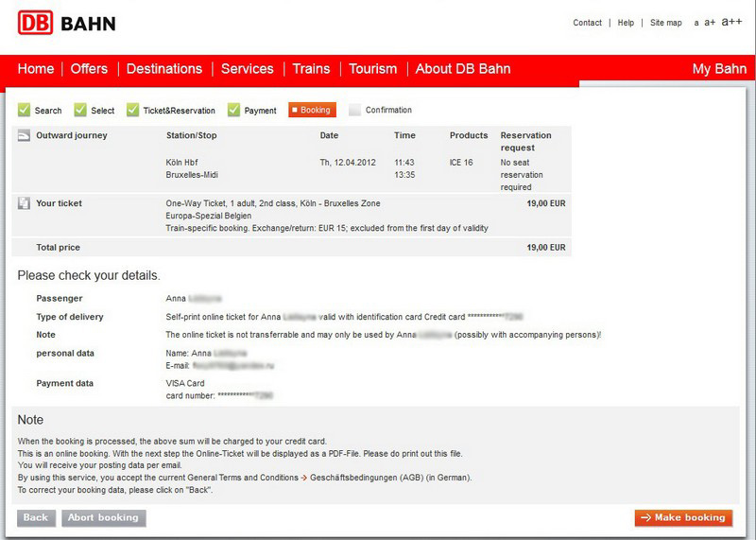
Task: Click 'Please check your details.' heading
Action: click(89, 275)
